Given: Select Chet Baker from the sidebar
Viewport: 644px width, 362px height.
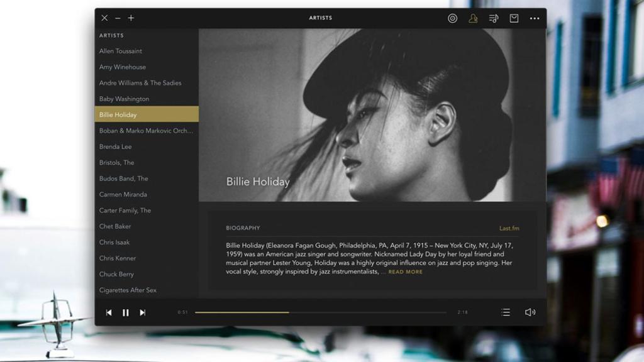Looking at the screenshot, I should tap(115, 226).
